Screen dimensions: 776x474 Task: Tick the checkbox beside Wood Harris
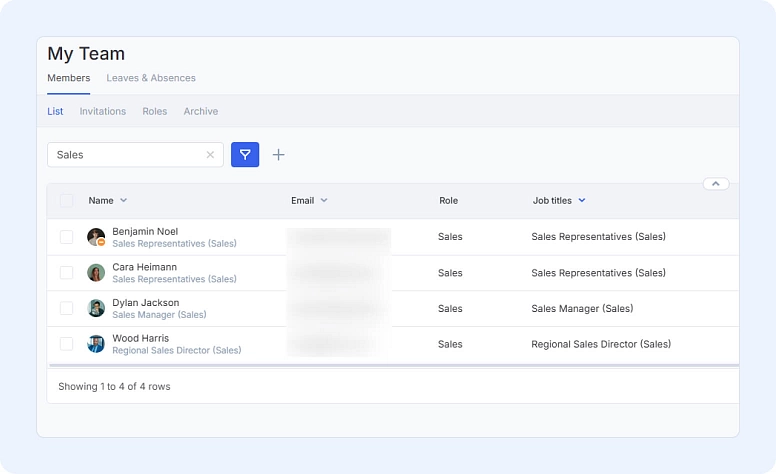pyautogui.click(x=67, y=344)
